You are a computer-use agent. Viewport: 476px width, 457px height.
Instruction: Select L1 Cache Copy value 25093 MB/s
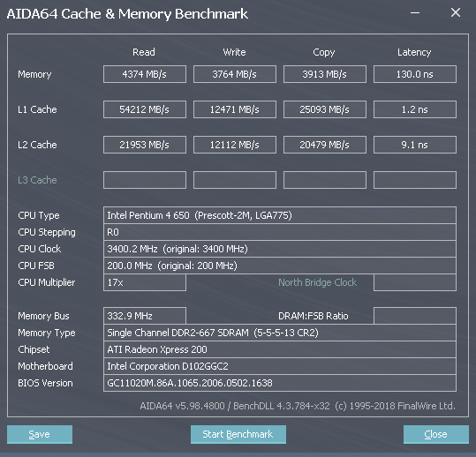[x=325, y=109]
